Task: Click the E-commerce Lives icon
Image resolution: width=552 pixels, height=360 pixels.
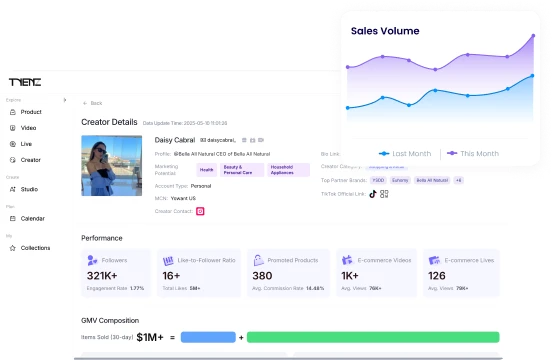Action: 434,260
